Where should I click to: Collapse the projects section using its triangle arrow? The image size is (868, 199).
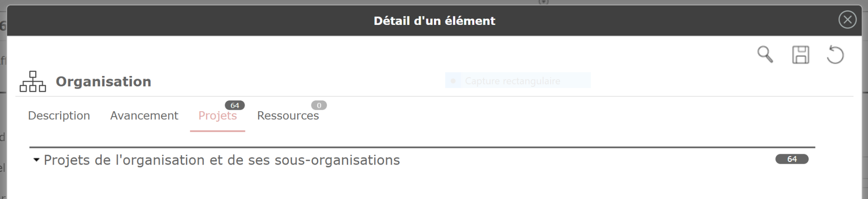[x=36, y=160]
